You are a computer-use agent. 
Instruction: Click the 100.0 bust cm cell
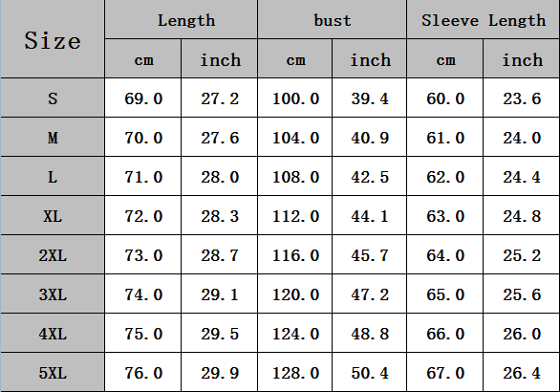[x=295, y=98]
